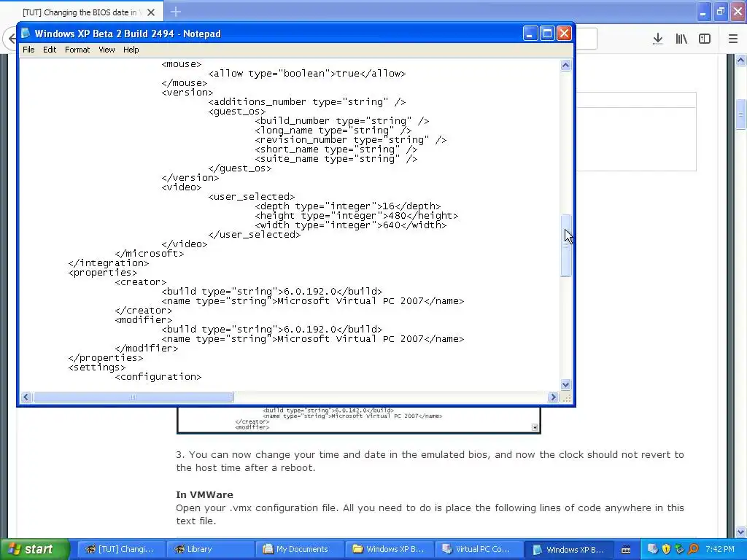This screenshot has width=747, height=560.
Task: Click the <height type="integer">480</height> line
Action: click(x=357, y=216)
